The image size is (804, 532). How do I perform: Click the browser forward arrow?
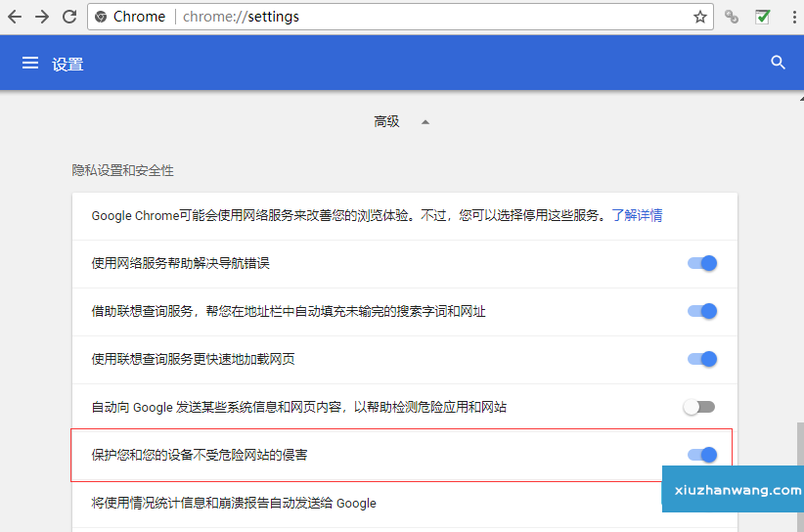42,17
